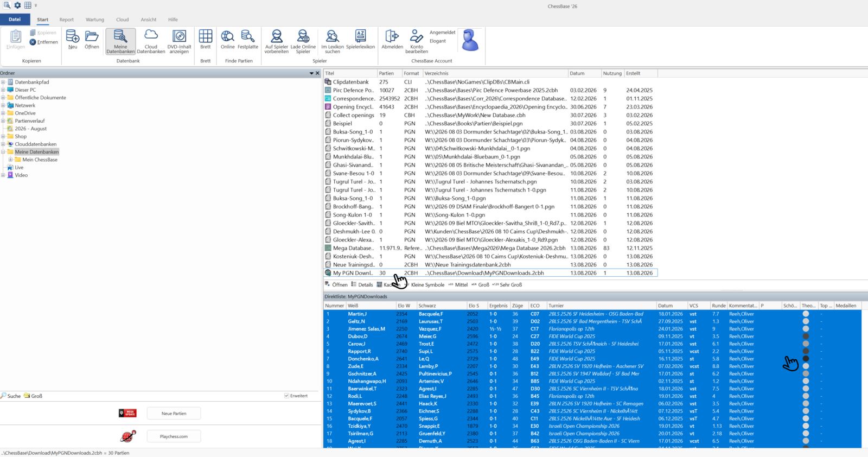Set icon size to Kleine Symbole
This screenshot has width=868, height=457.
(x=424, y=284)
